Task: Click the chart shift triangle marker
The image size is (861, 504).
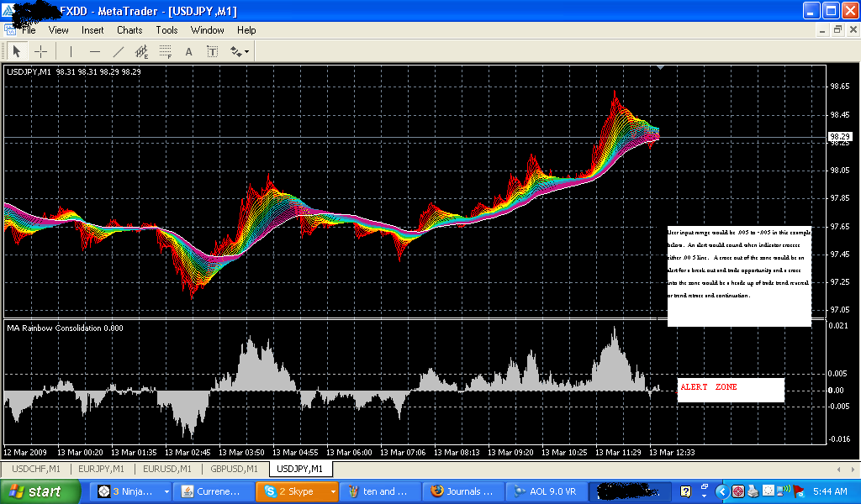Action: (661, 67)
